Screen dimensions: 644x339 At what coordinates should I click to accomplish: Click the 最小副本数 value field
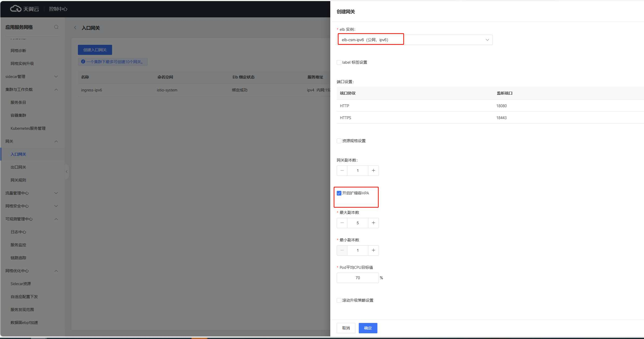[x=358, y=250]
